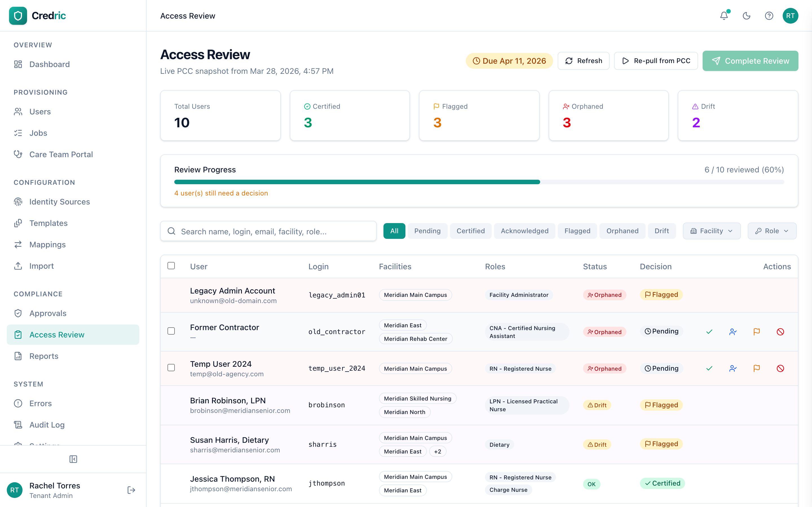The image size is (812, 507).
Task: Click the search name, login, email field
Action: tap(268, 231)
